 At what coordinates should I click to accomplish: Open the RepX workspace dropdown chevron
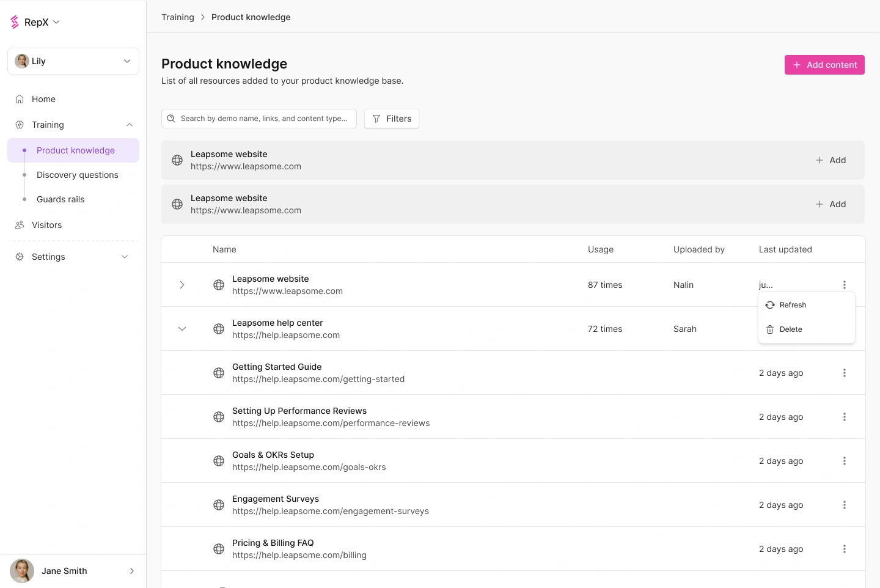point(56,22)
